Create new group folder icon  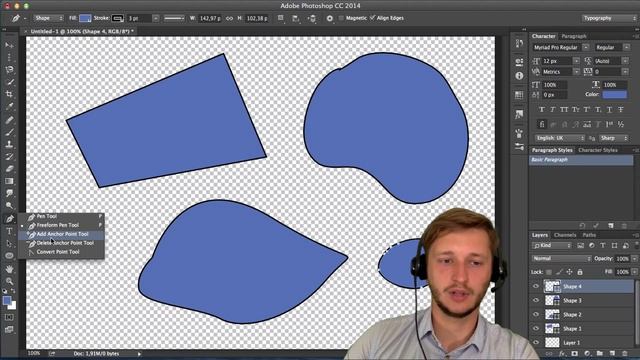tap(600, 353)
